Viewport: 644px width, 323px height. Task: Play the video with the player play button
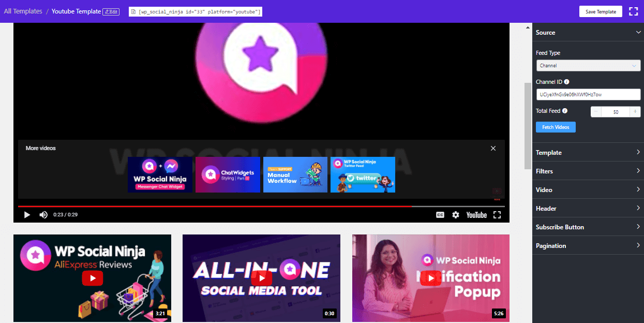point(27,215)
